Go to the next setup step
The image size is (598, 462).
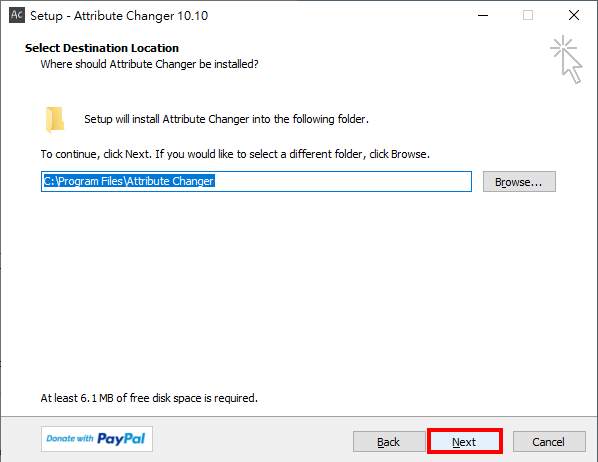pyautogui.click(x=465, y=441)
